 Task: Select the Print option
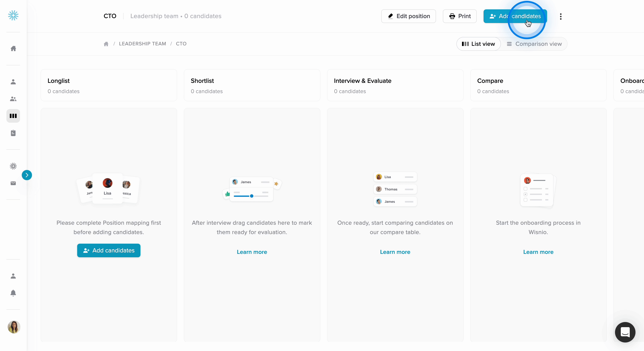460,16
